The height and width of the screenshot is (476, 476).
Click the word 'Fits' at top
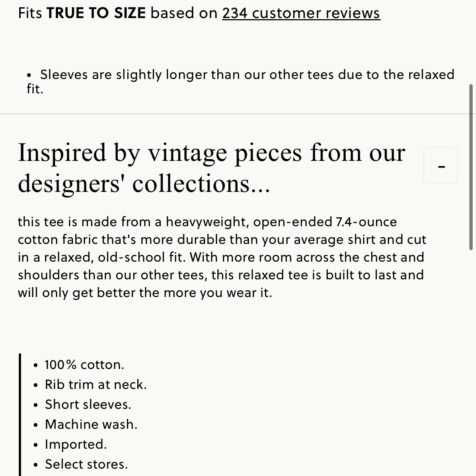(30, 13)
